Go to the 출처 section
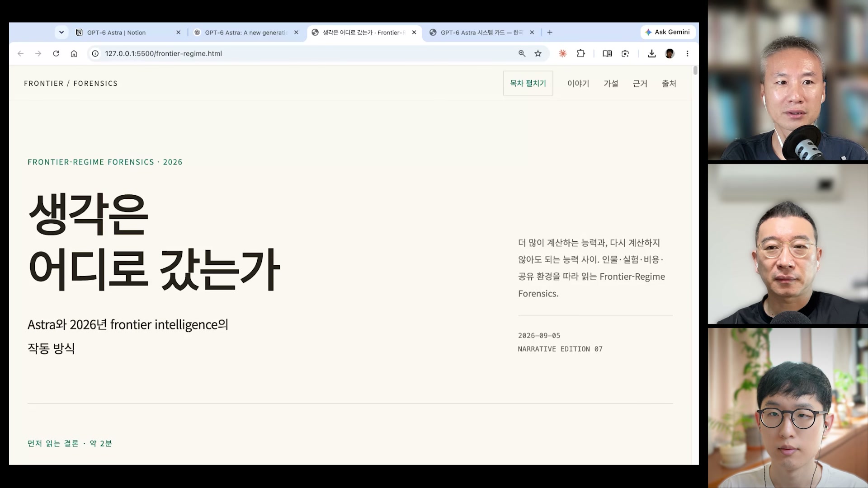Screen dimensions: 868x488 [669, 84]
